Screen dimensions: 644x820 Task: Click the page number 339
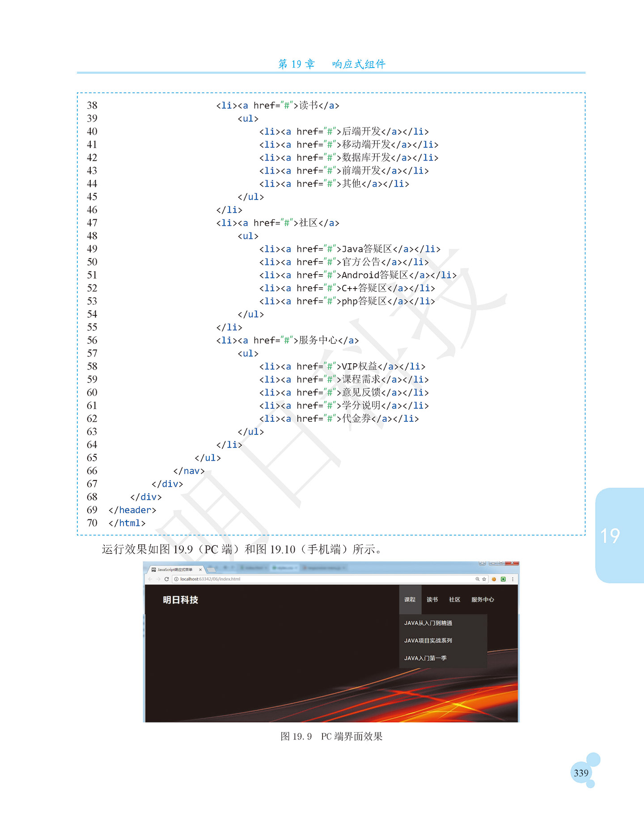coord(581,773)
